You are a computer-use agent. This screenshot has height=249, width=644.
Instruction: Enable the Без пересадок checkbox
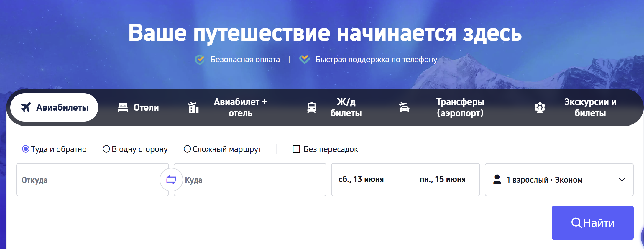click(x=296, y=149)
